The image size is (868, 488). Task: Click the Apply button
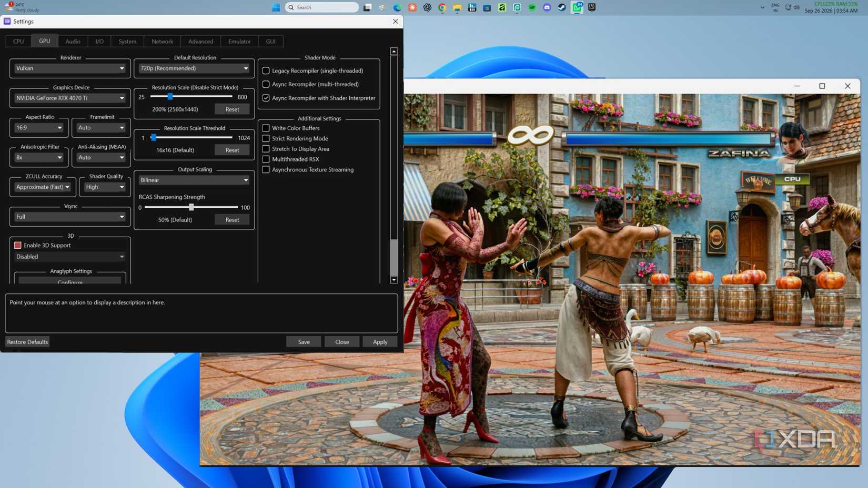point(380,342)
